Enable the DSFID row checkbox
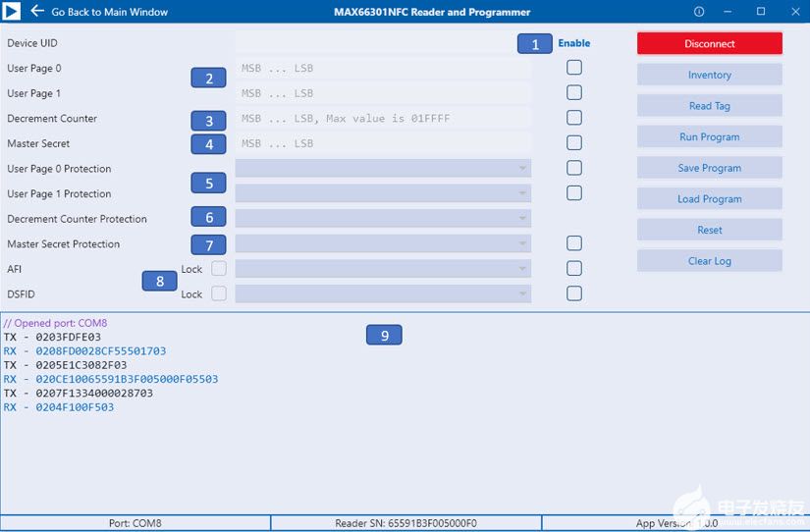Viewport: 810px width, 532px height. coord(574,293)
